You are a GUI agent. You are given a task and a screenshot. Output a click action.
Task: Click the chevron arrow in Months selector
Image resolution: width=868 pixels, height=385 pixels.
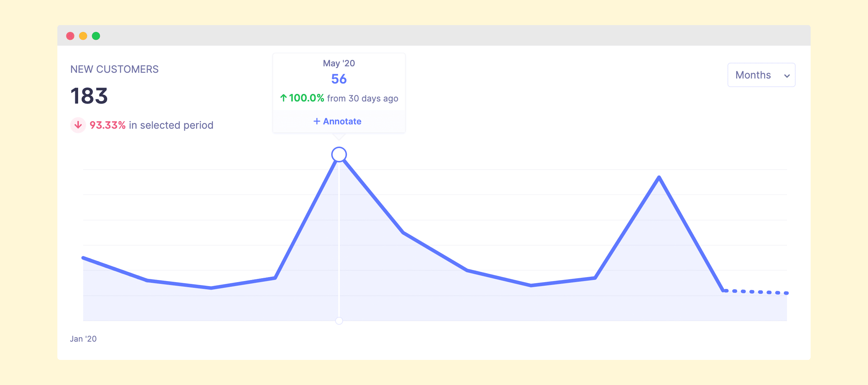[787, 76]
